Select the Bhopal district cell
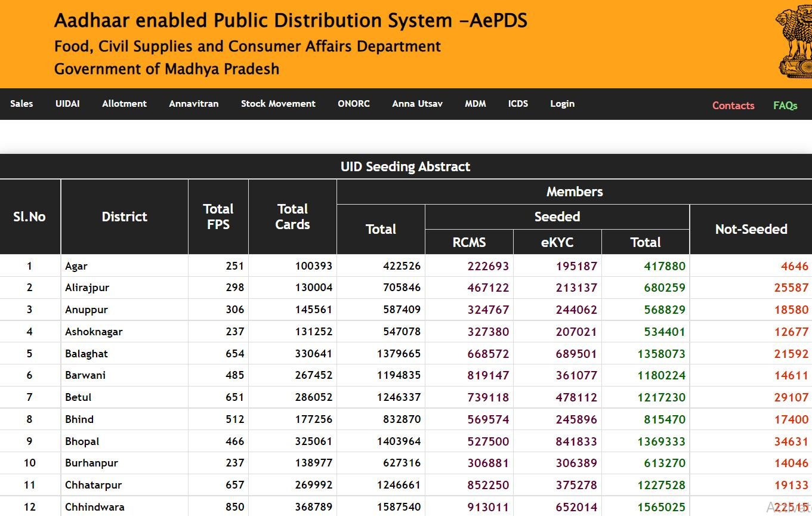 [x=124, y=441]
